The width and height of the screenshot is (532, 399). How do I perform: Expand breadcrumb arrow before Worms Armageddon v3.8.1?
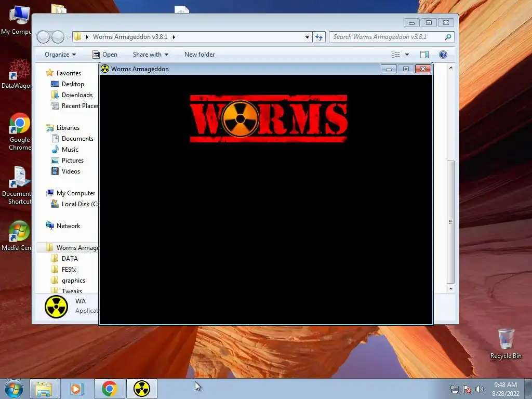(87, 37)
